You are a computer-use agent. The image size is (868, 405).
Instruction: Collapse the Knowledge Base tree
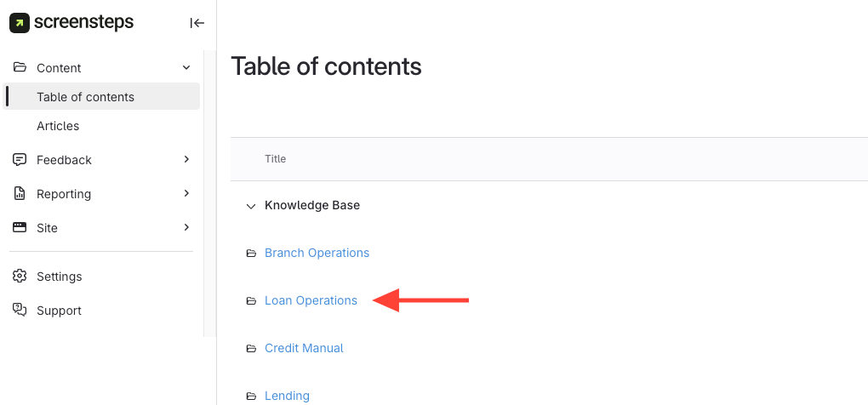(250, 206)
